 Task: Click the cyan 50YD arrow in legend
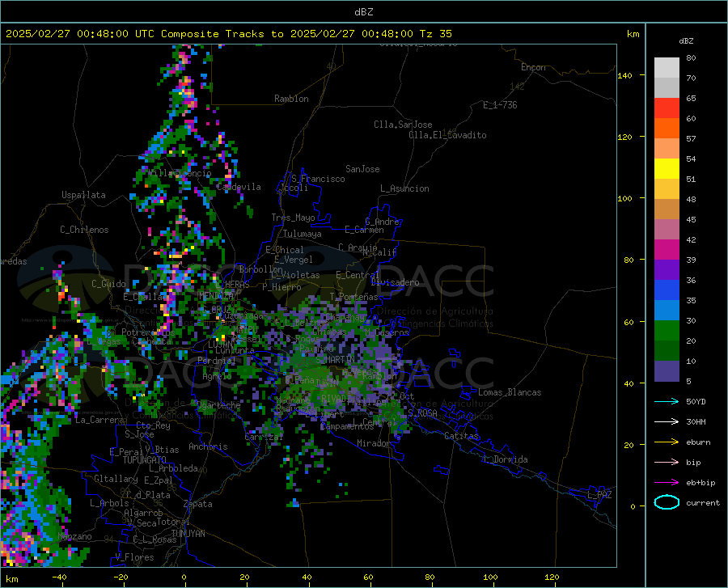click(x=667, y=401)
